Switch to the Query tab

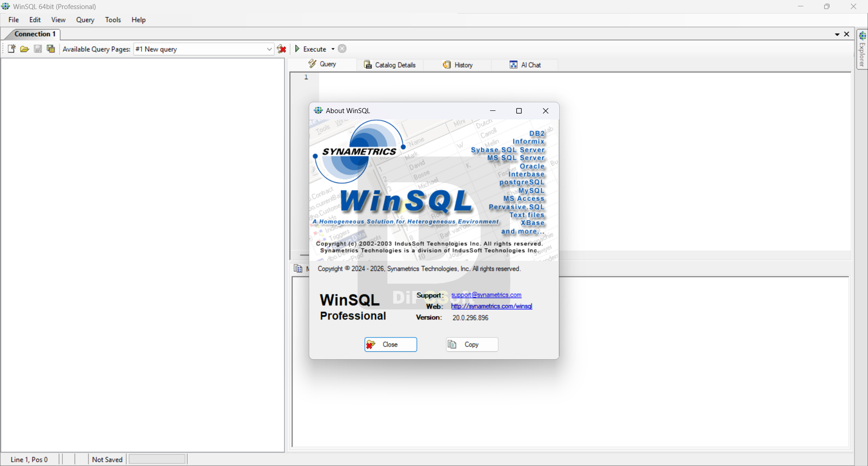coord(322,64)
